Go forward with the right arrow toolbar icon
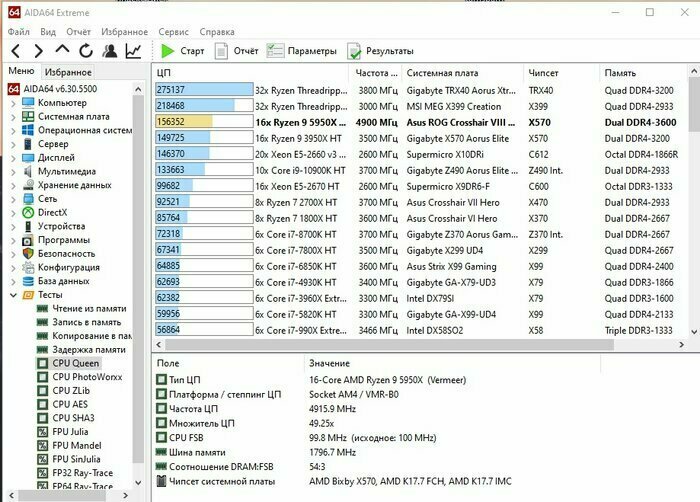 tap(39, 51)
